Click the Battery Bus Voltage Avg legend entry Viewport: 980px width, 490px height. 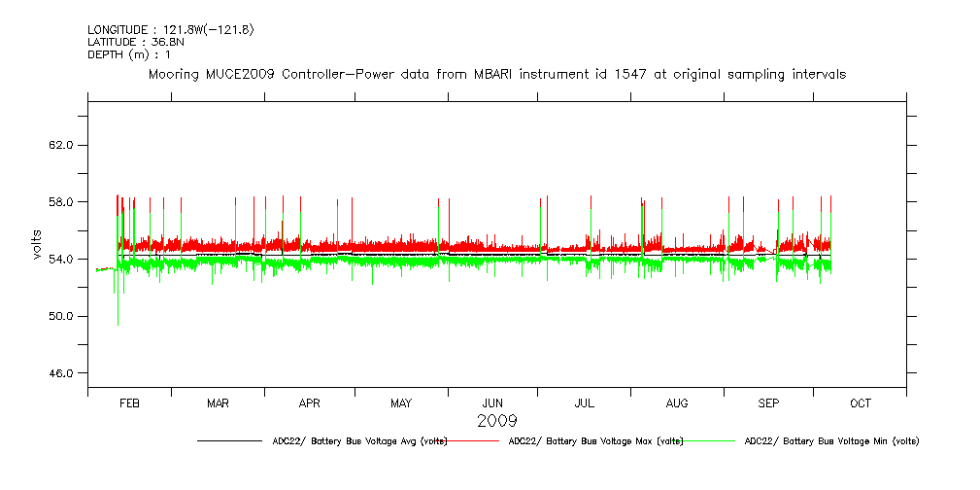[360, 441]
